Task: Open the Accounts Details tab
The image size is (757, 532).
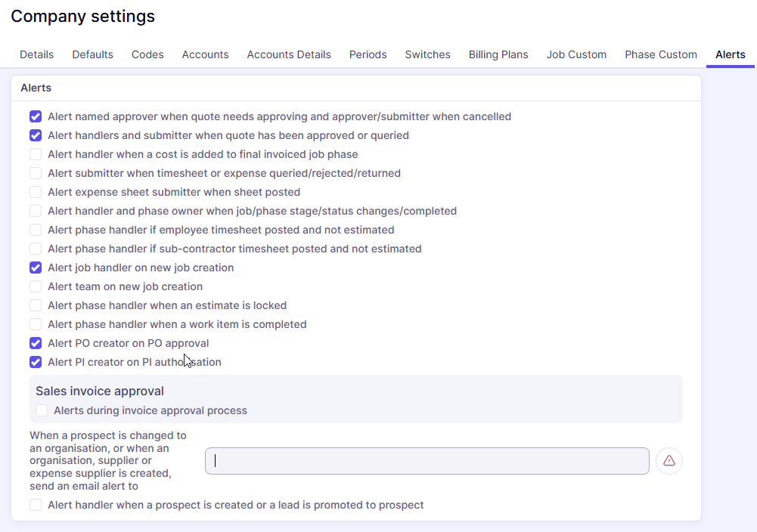Action: coord(289,54)
